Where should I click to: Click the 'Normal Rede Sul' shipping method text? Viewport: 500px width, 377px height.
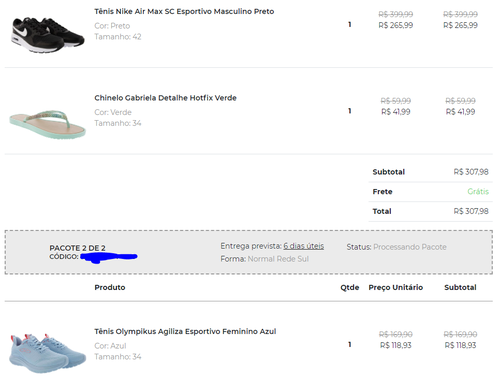[278, 259]
